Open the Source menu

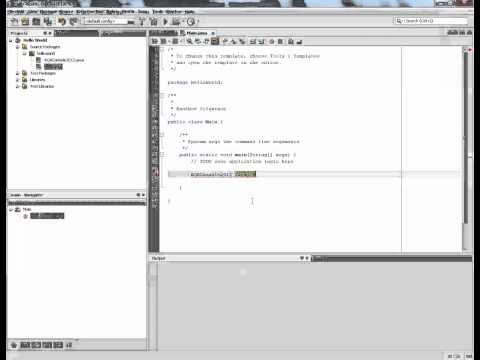pyautogui.click(x=66, y=12)
